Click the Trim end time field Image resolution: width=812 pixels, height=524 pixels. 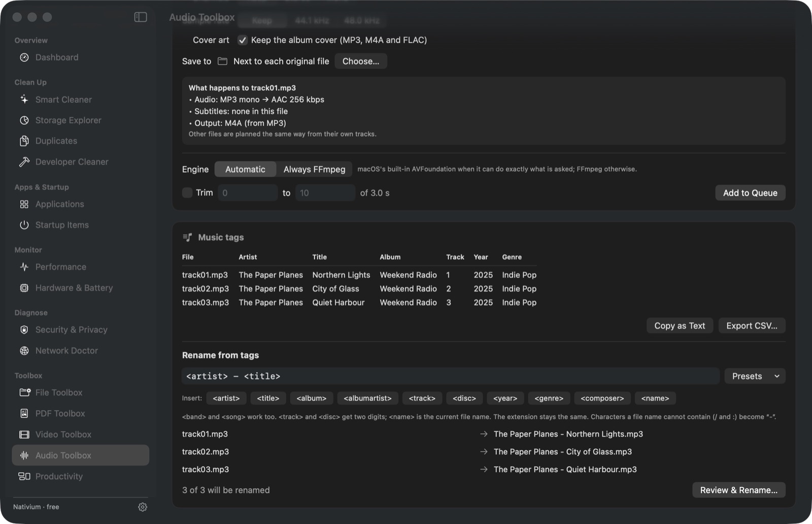325,193
